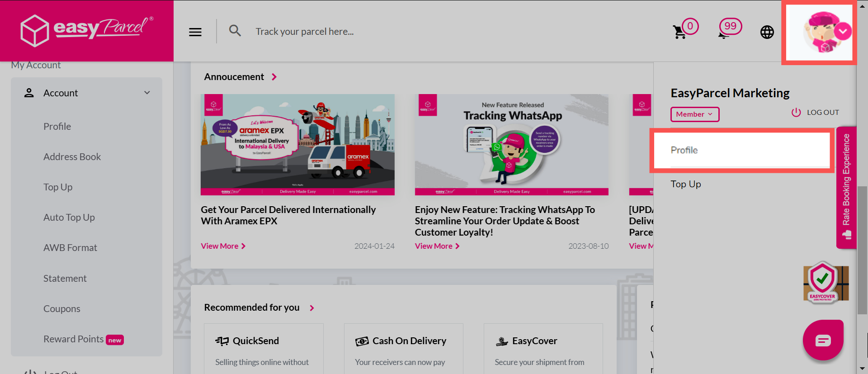The height and width of the screenshot is (374, 868).
Task: Click the Cash On Delivery money icon
Action: (362, 341)
